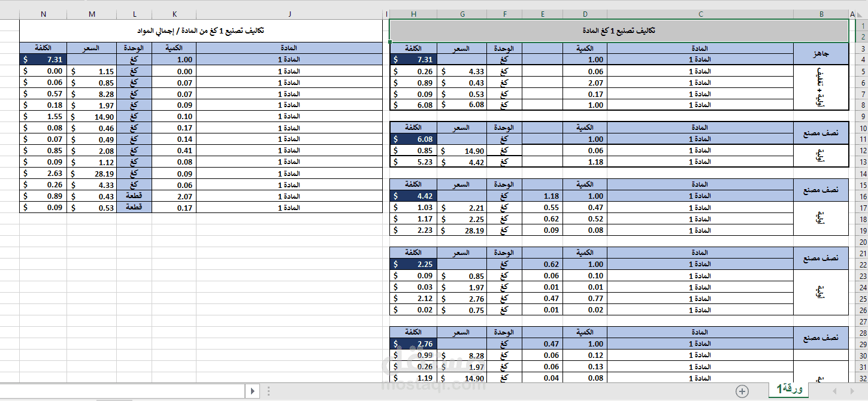Image resolution: width=868 pixels, height=401 pixels.
Task: Click the select-all corner of the grid
Action: coord(861,14)
